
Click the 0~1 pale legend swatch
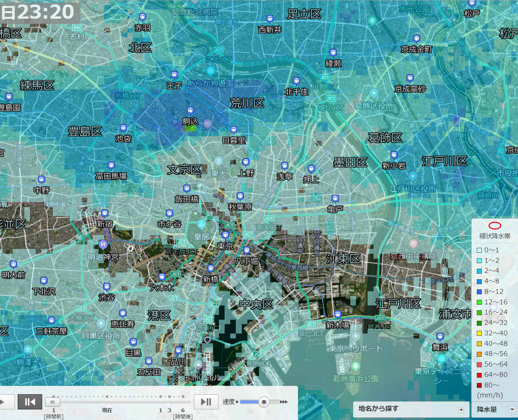479,250
